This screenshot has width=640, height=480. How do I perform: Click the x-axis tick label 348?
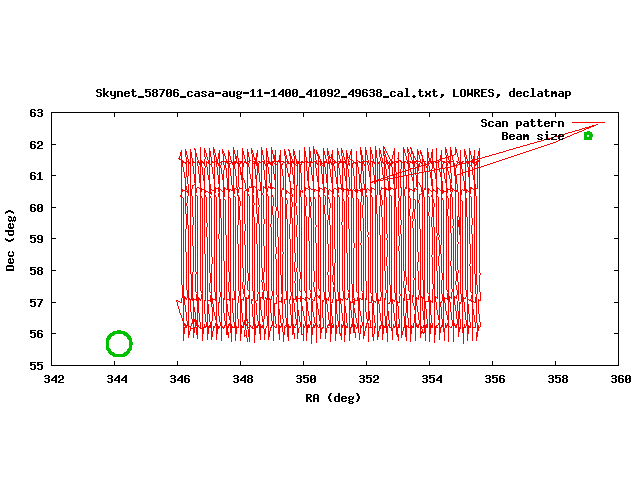pos(243,379)
